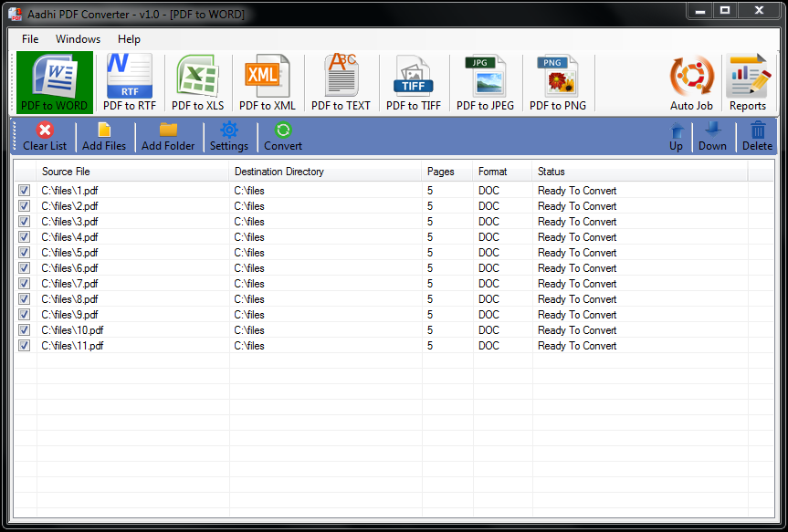This screenshot has width=788, height=532.
Task: Move selected file Up
Action: pyautogui.click(x=676, y=136)
